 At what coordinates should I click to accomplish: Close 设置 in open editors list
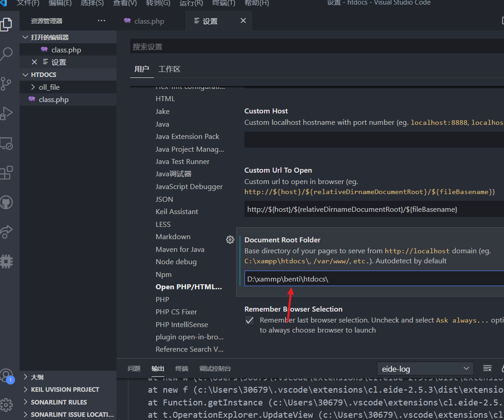(x=35, y=62)
